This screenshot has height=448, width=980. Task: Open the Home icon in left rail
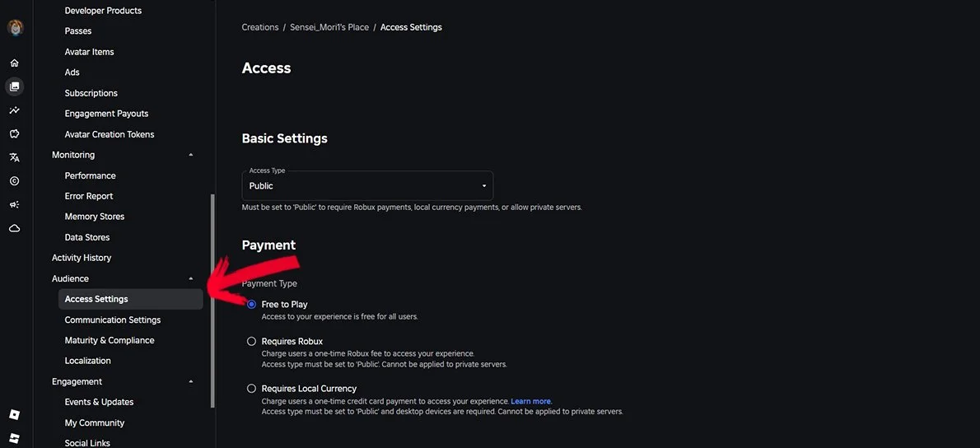(14, 63)
